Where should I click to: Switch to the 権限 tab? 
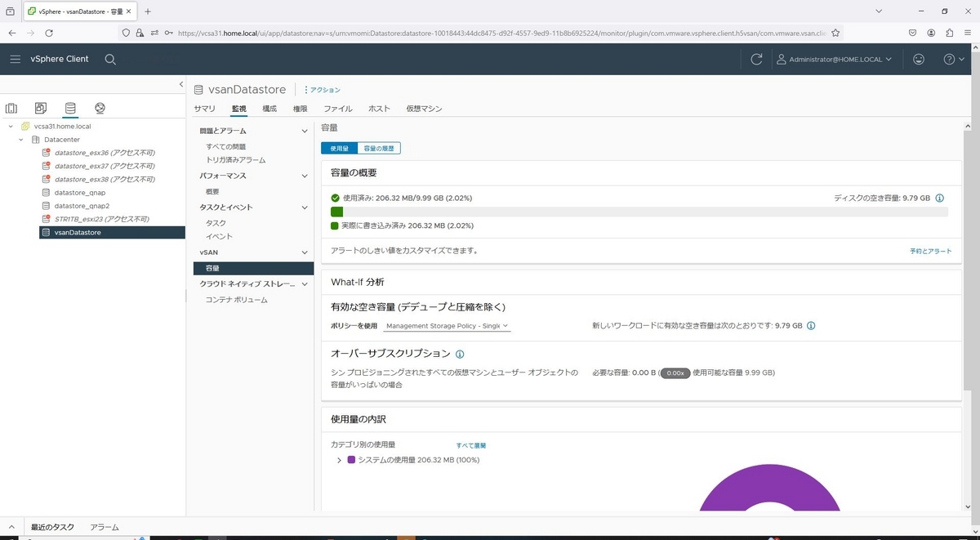click(x=301, y=109)
